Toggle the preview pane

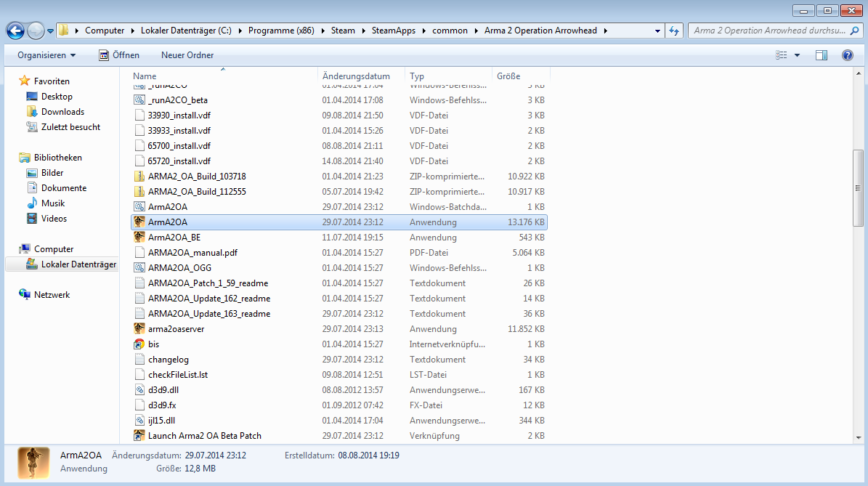tap(822, 54)
